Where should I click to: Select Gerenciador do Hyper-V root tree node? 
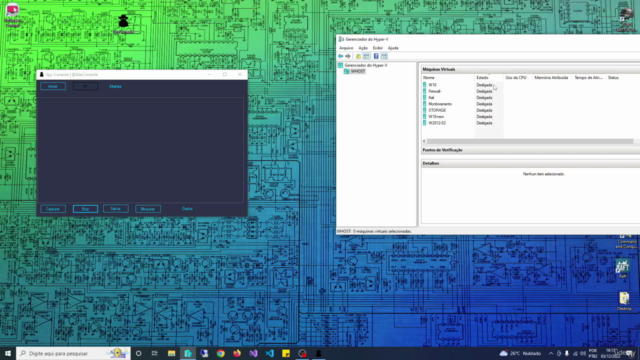coord(366,65)
